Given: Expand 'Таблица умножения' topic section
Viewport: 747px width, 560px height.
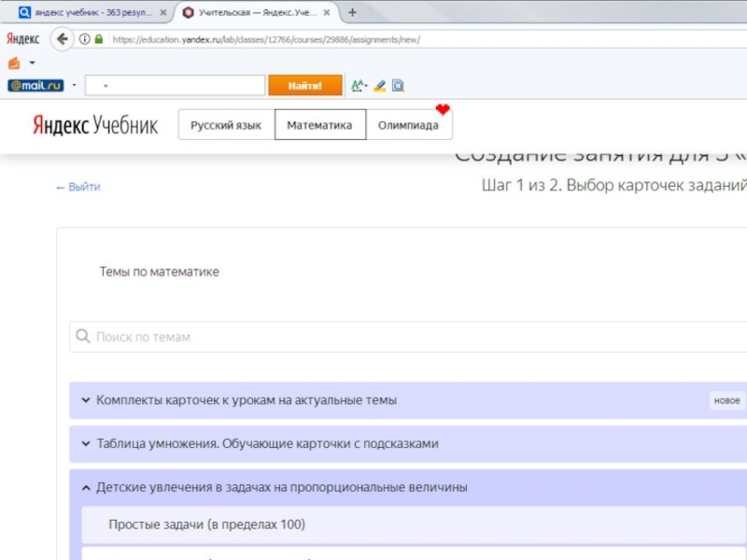Looking at the screenshot, I should pyautogui.click(x=267, y=444).
